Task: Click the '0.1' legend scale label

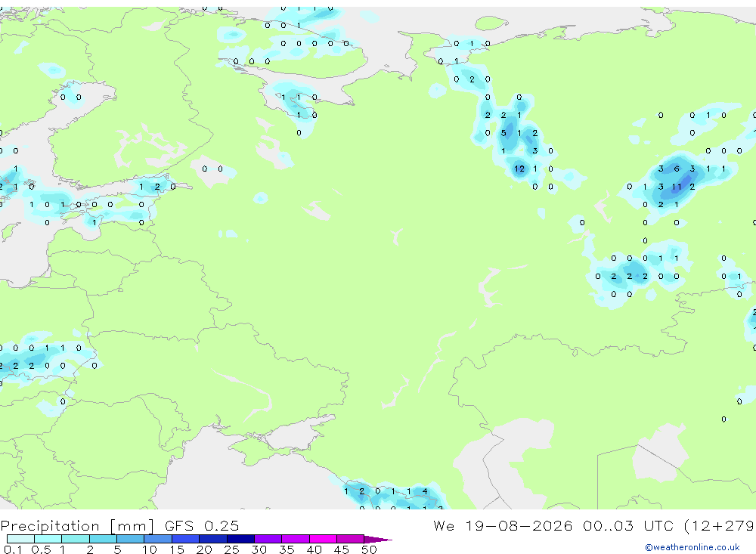Action: pos(13,549)
